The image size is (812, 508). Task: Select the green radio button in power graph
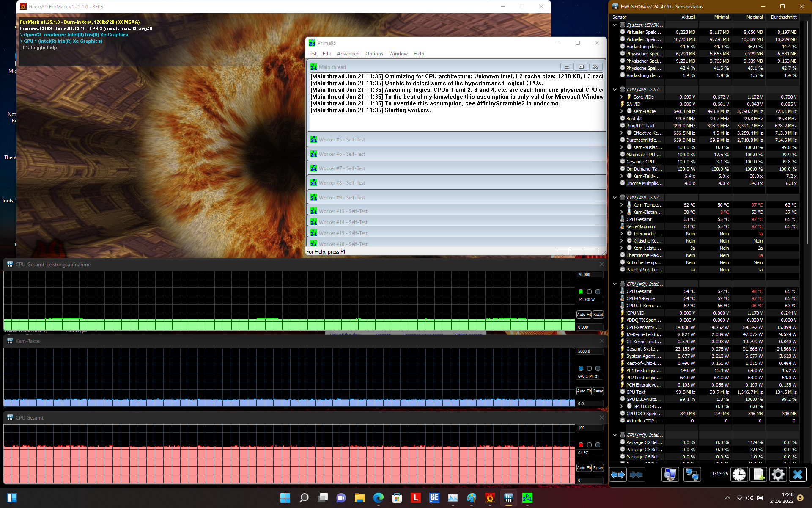pyautogui.click(x=581, y=292)
